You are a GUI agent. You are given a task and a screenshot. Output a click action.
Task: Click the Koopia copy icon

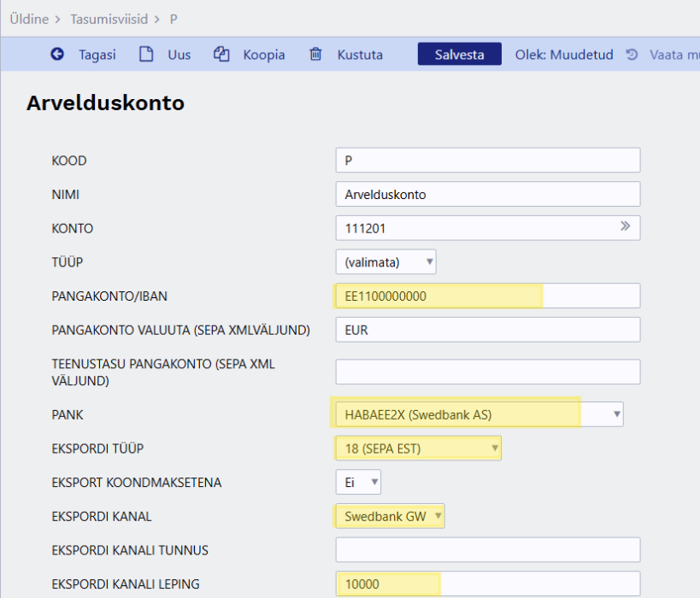pyautogui.click(x=221, y=55)
